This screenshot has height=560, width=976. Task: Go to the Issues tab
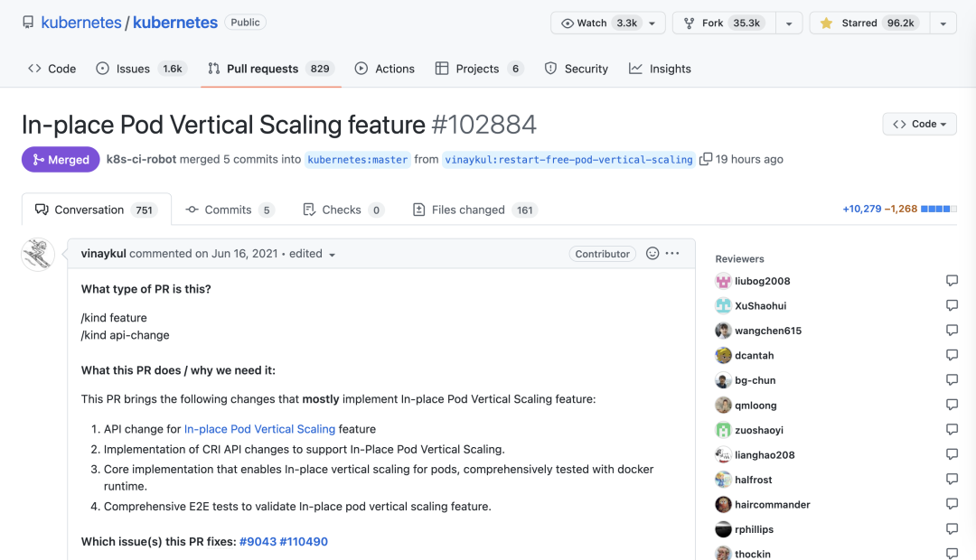pos(141,69)
